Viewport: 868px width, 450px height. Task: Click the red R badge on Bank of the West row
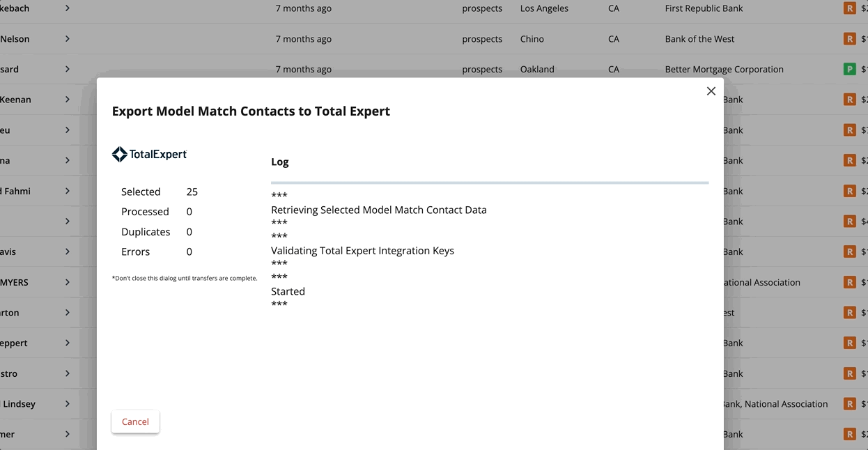(849, 38)
